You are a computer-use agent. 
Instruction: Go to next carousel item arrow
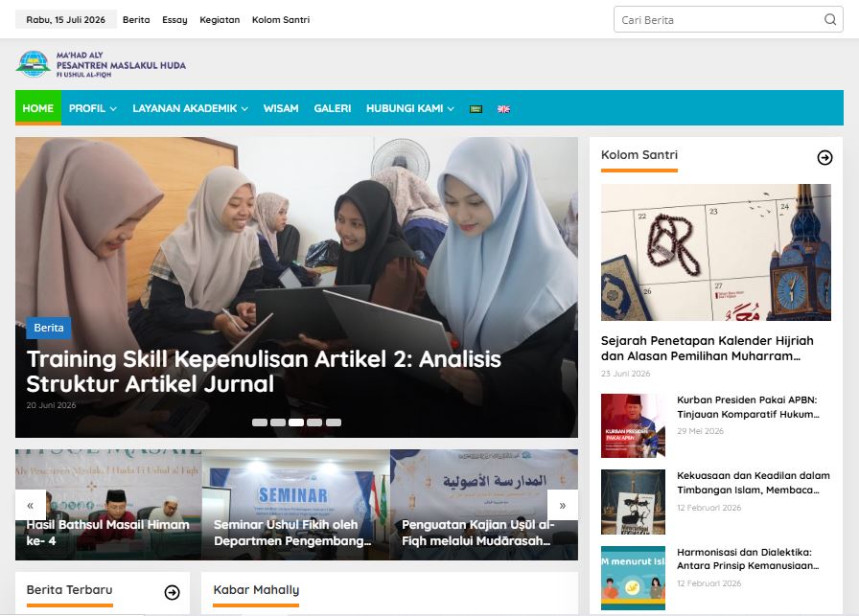[x=562, y=506]
